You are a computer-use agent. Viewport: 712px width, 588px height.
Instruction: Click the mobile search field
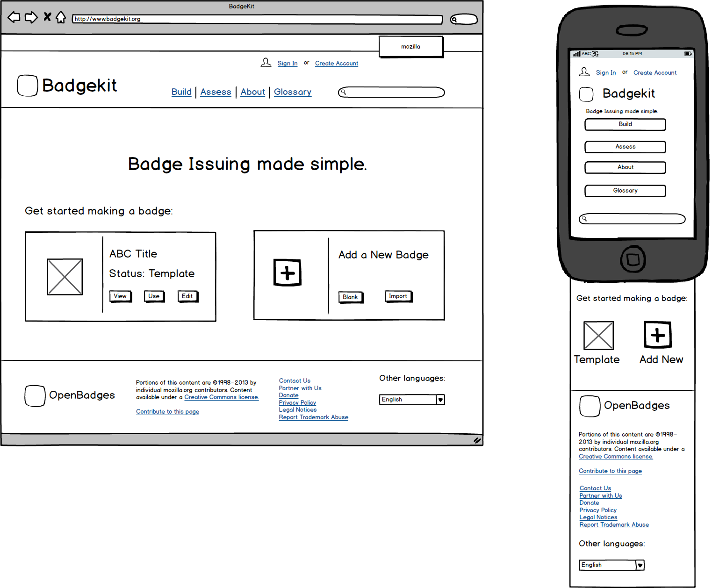click(x=632, y=219)
